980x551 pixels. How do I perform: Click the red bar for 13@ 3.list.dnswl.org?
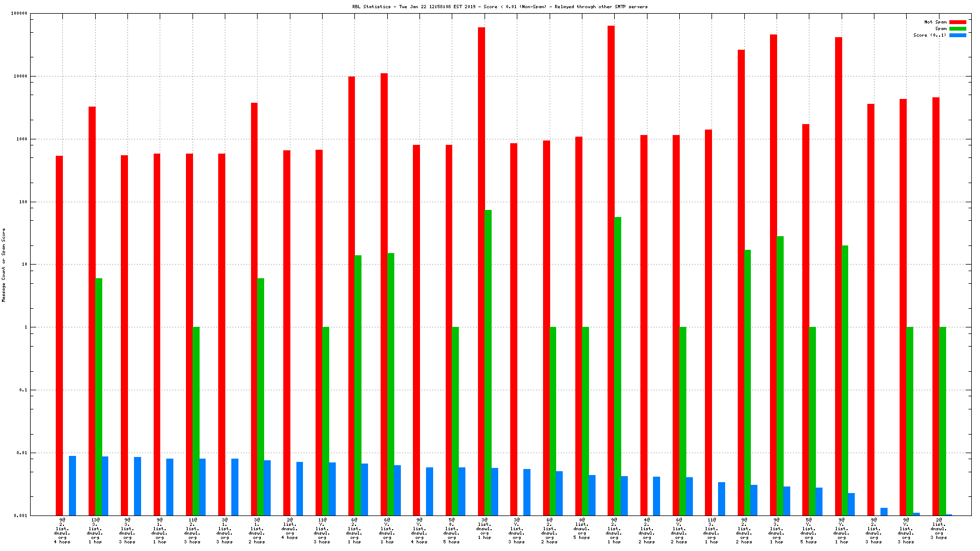click(92, 310)
